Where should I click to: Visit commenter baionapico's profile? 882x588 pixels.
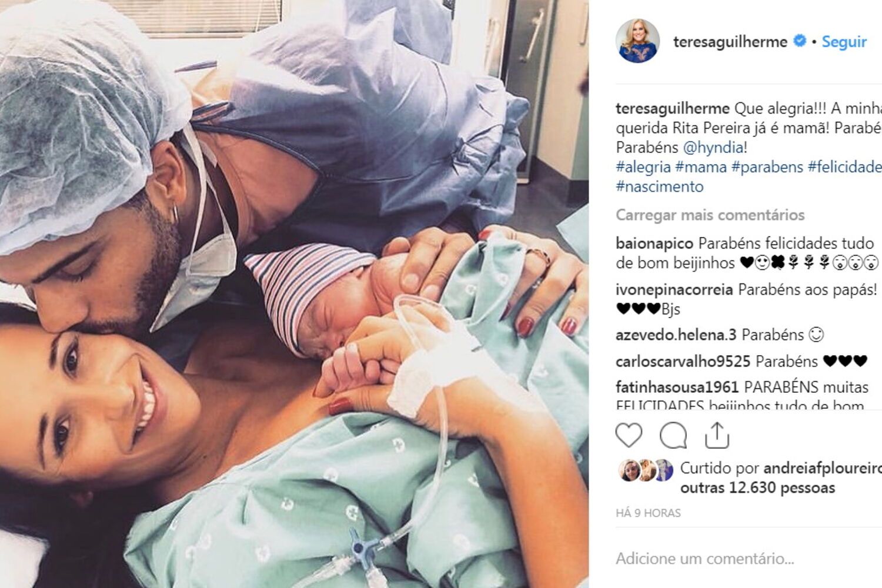[x=654, y=243]
